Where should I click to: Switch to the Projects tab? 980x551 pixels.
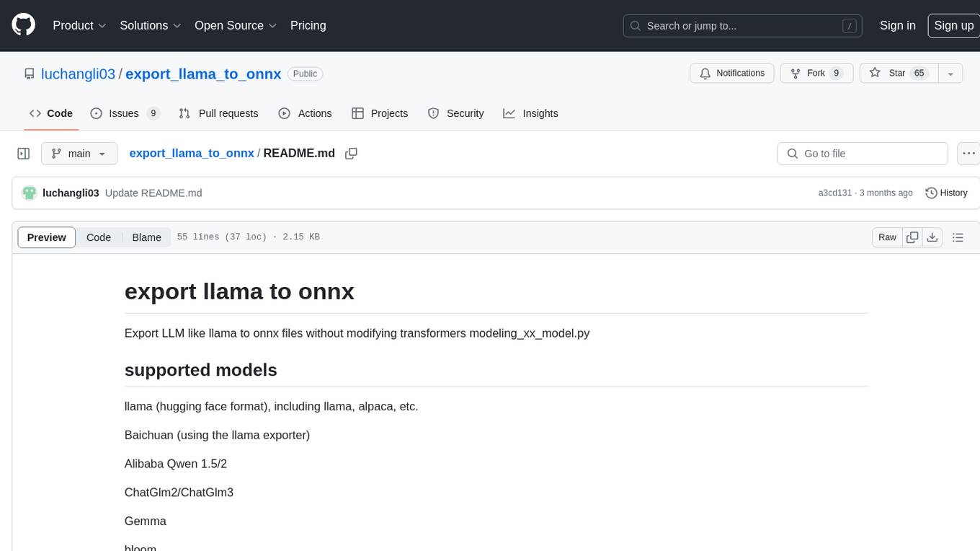click(x=380, y=113)
